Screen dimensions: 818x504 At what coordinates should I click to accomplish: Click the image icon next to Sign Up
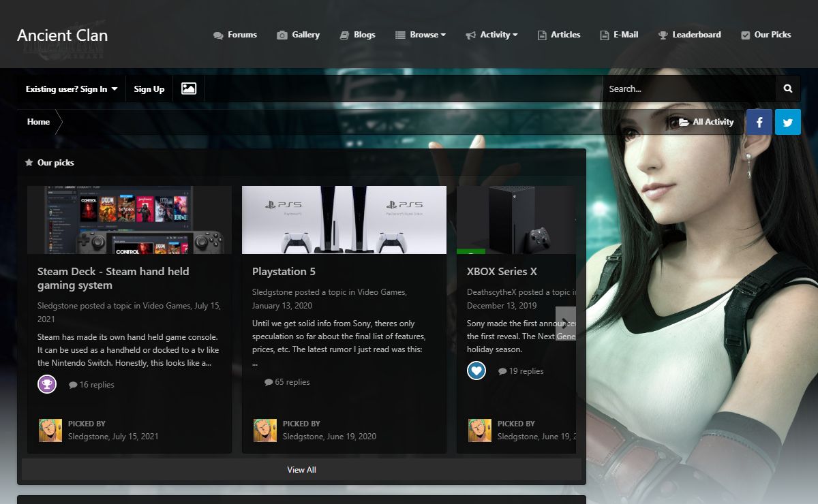[x=189, y=89]
